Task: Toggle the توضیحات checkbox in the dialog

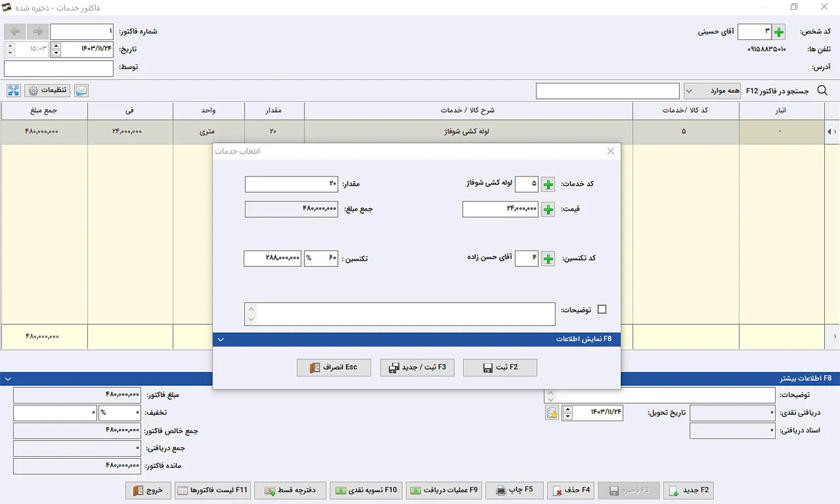Action: click(x=602, y=309)
